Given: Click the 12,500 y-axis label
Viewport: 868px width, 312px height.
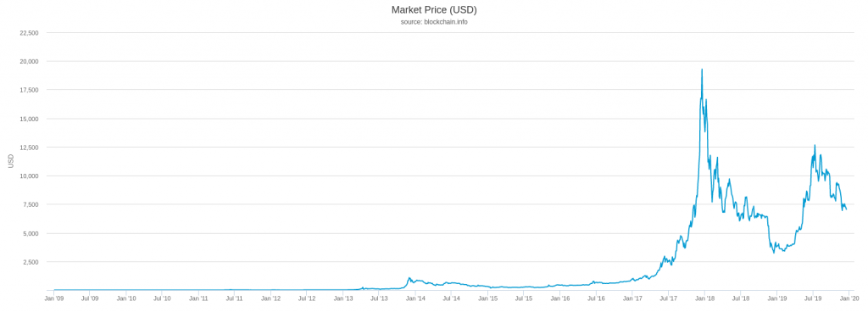Looking at the screenshot, I should click(x=29, y=148).
